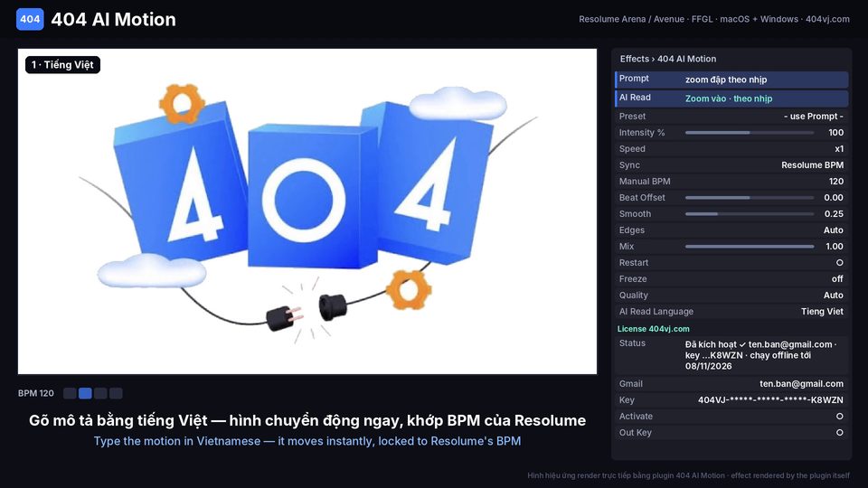The width and height of the screenshot is (868, 488).
Task: Click the footer note 'effect rendered by the plugin itself'
Action: coord(790,475)
